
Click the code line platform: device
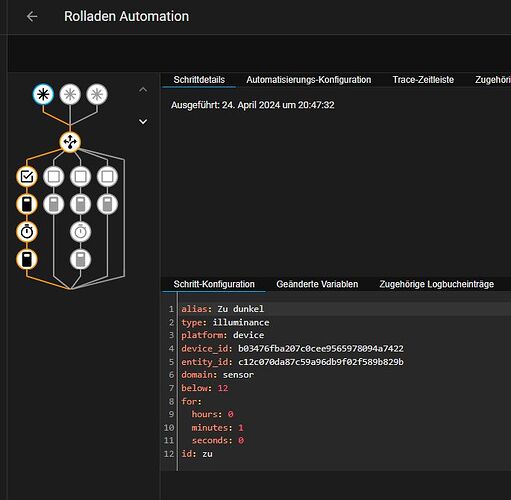click(223, 335)
